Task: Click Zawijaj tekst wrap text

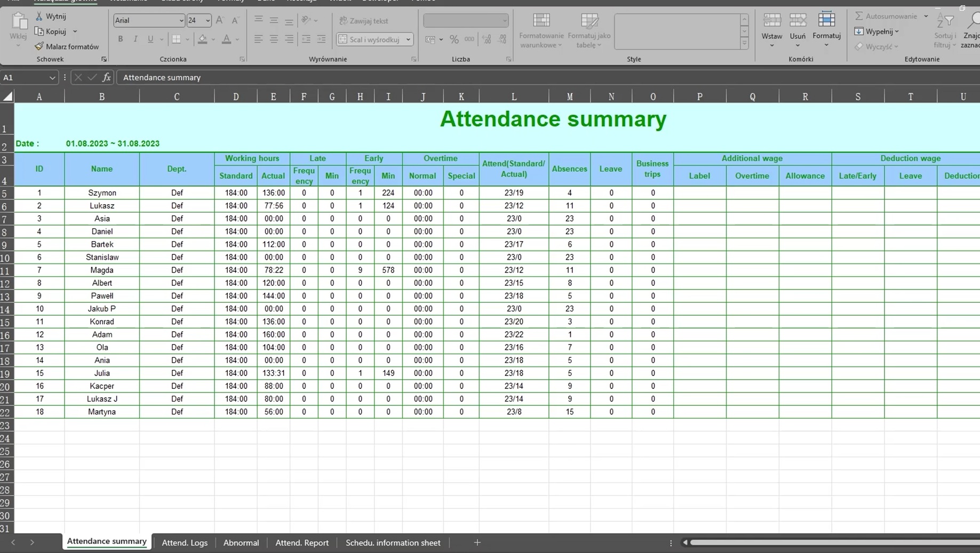Action: click(x=364, y=21)
